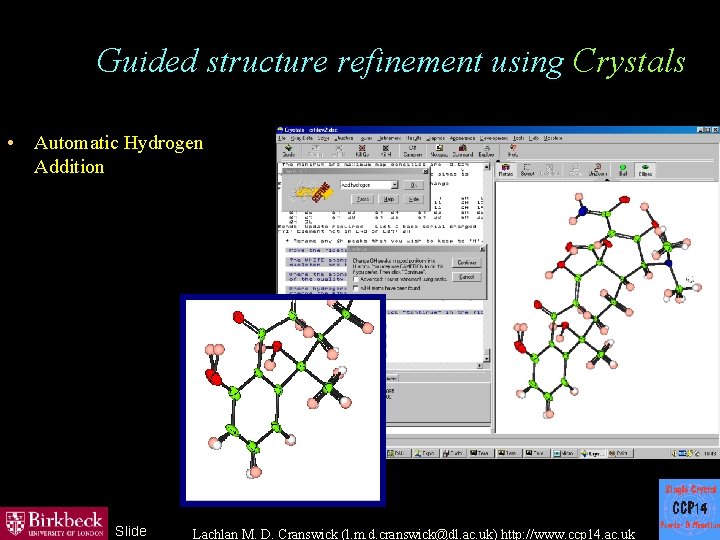
Task: Click the Guide toolbar icon in Crystals
Action: [289, 150]
